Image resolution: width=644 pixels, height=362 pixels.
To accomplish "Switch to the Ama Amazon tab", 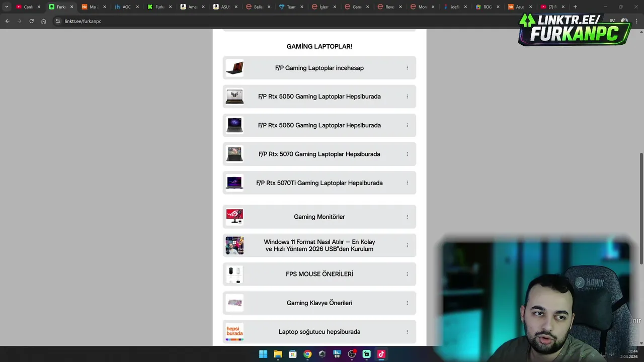I will pyautogui.click(x=192, y=7).
